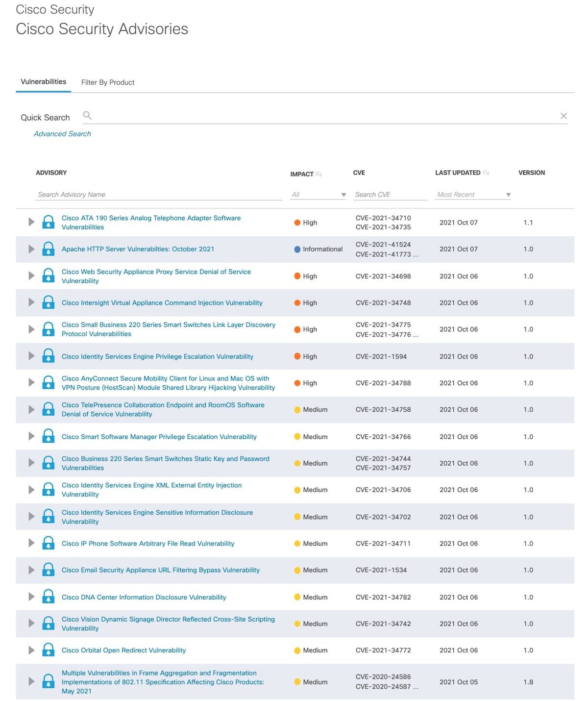Click the blue Informational impact dot
Screen dimensions: 588x701
(297, 249)
